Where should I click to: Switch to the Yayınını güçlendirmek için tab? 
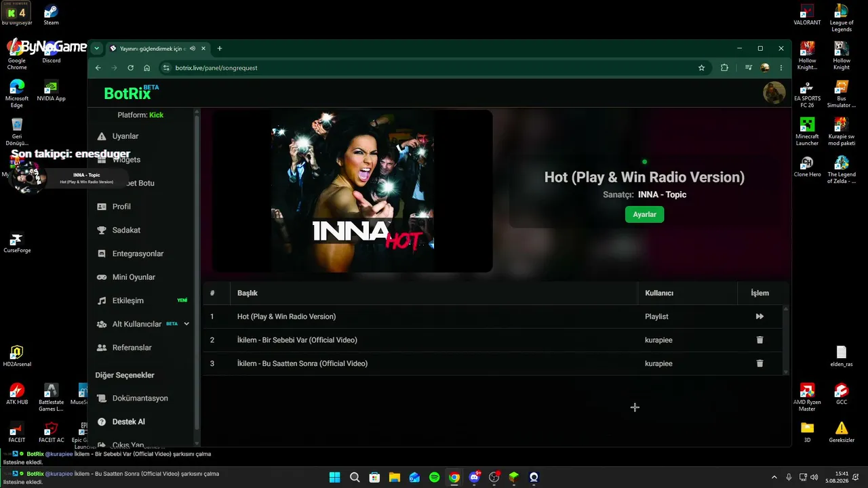click(x=153, y=49)
